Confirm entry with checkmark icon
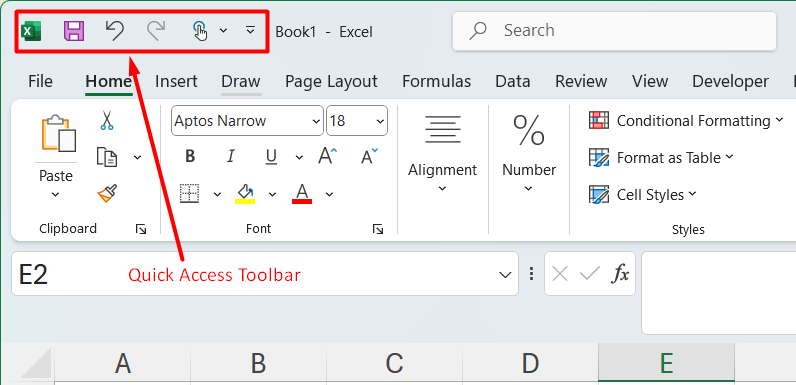This screenshot has width=796, height=385. coord(589,274)
